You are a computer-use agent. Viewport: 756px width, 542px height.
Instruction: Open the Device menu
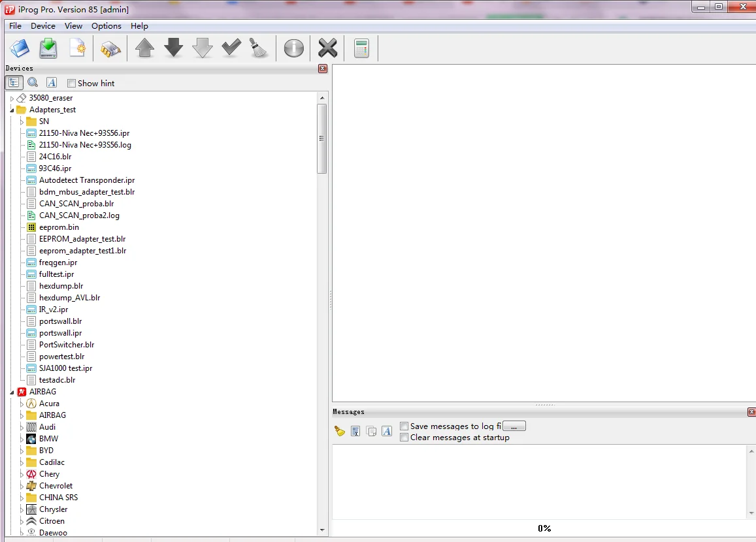[x=43, y=26]
